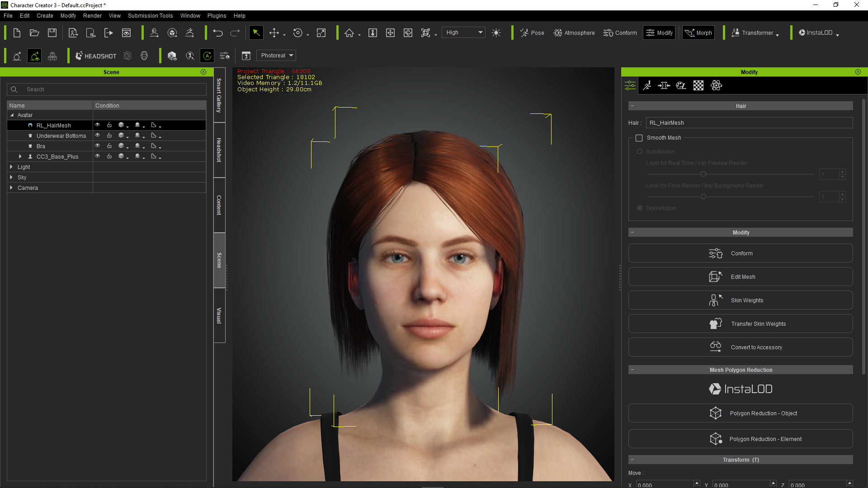Image resolution: width=868 pixels, height=488 pixels.
Task: Open Physics tab with the atom icon
Action: 716,85
